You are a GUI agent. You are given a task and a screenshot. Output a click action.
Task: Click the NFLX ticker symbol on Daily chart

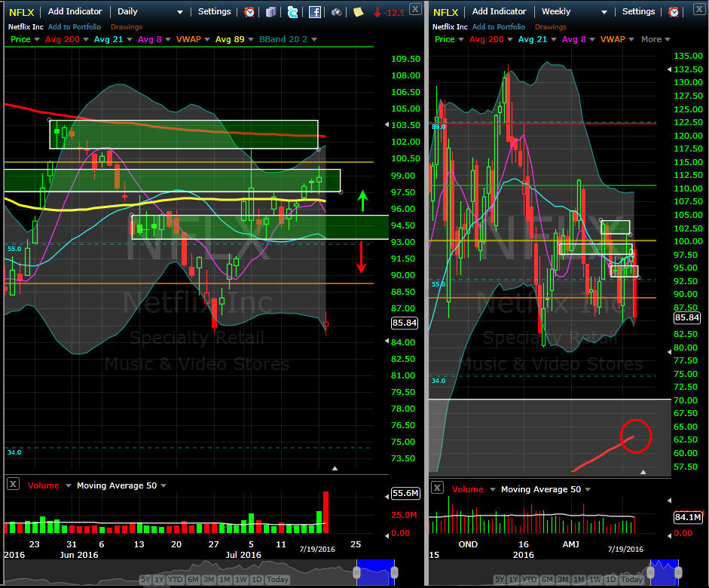(x=22, y=12)
